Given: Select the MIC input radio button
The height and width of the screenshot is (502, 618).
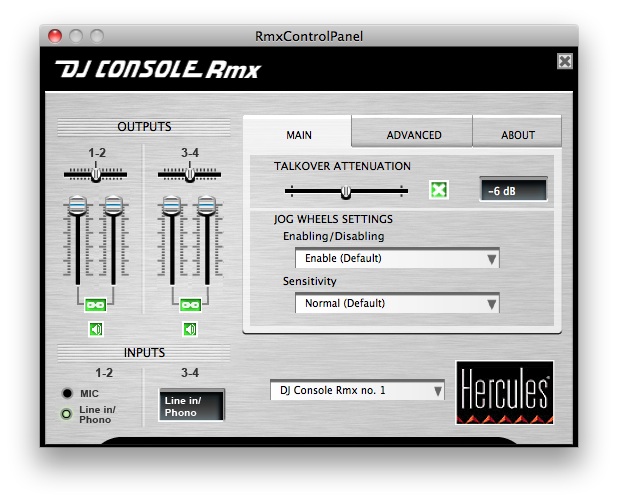Looking at the screenshot, I should point(67,393).
